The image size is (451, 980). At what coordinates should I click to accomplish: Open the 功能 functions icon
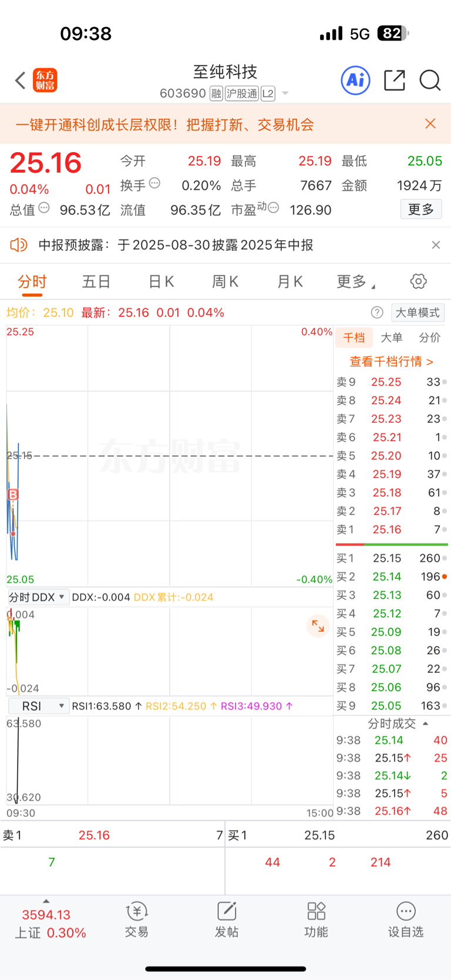[x=317, y=920]
